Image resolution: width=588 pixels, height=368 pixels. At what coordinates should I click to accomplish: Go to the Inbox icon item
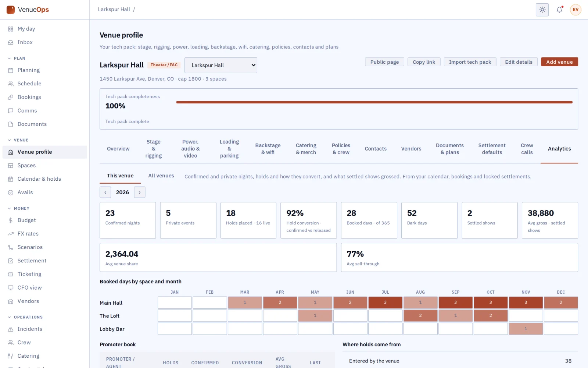pyautogui.click(x=45, y=42)
